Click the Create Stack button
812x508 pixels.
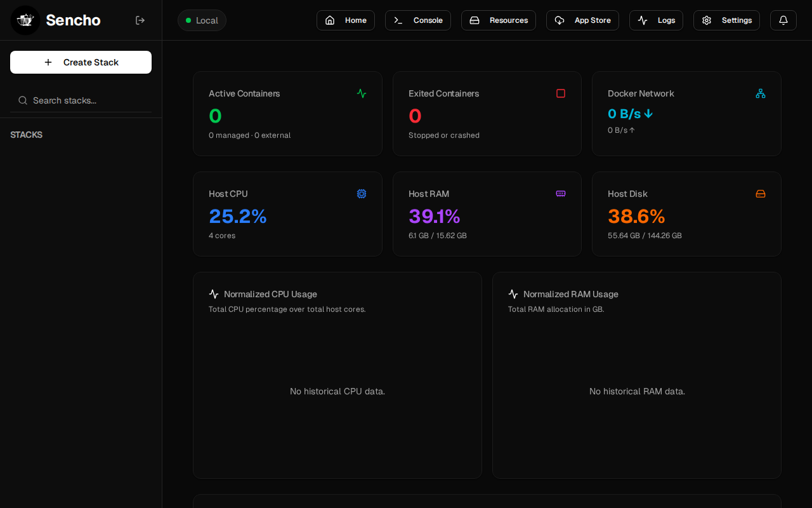coord(81,62)
